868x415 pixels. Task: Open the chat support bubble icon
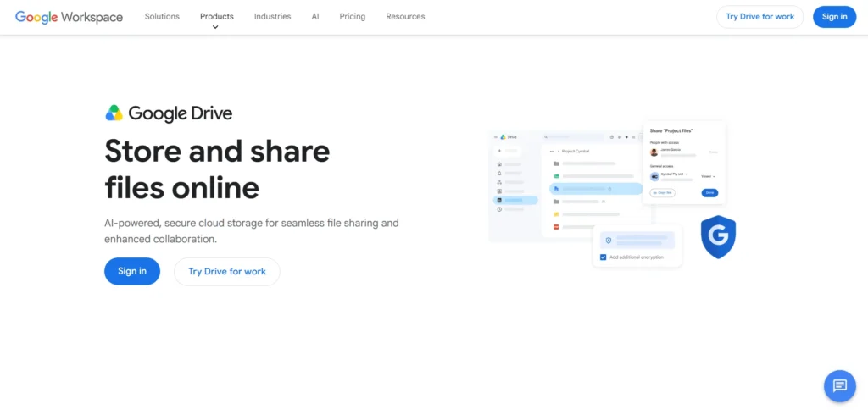(x=840, y=385)
